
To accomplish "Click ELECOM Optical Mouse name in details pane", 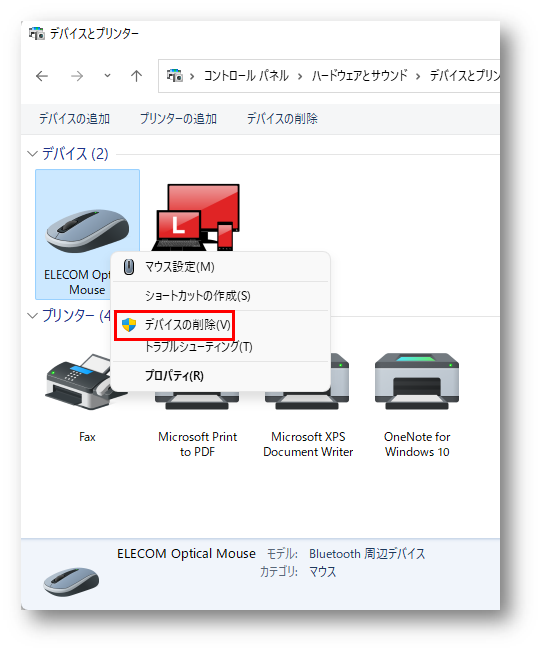I will 186,554.
